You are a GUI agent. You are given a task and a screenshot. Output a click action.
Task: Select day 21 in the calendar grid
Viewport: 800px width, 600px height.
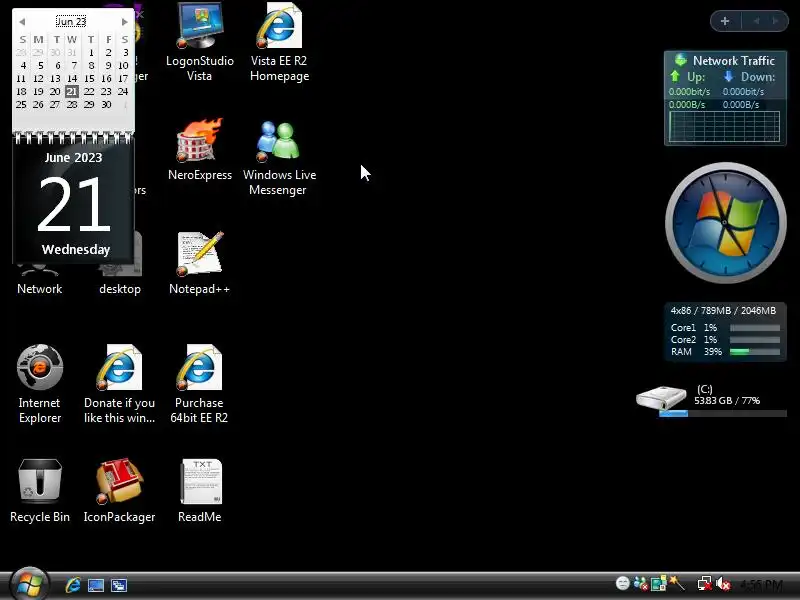[72, 91]
